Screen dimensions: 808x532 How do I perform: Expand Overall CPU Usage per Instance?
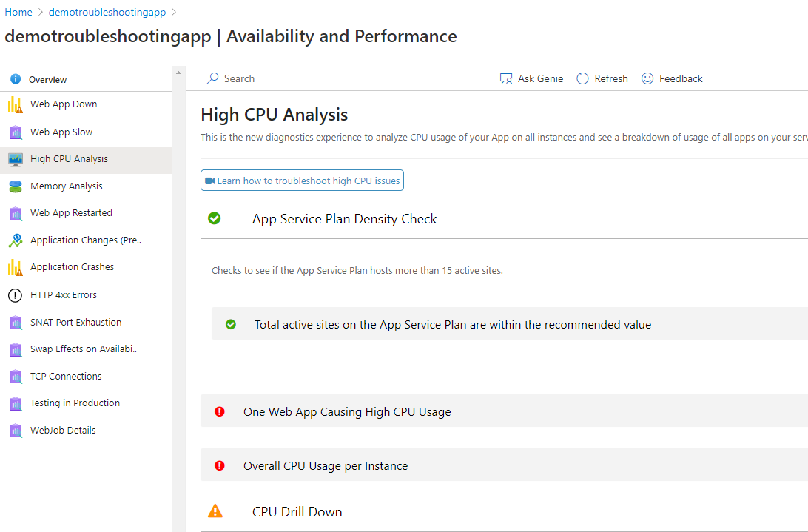click(x=325, y=465)
